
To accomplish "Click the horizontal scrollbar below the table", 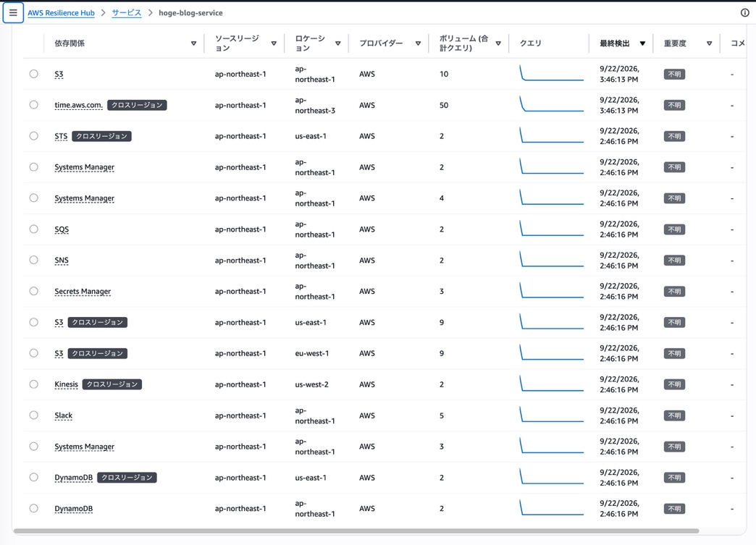I will (356, 531).
